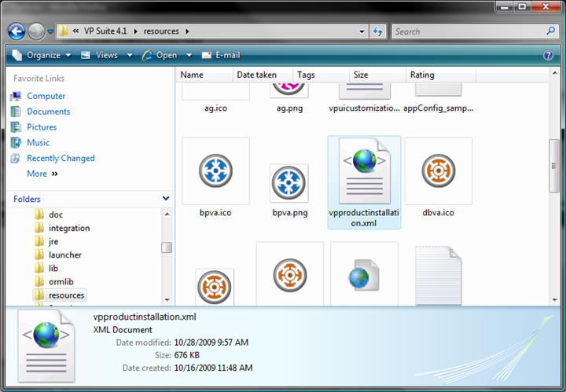This screenshot has width=566, height=392.
Task: Open Recently Changed favorite link
Action: click(61, 158)
